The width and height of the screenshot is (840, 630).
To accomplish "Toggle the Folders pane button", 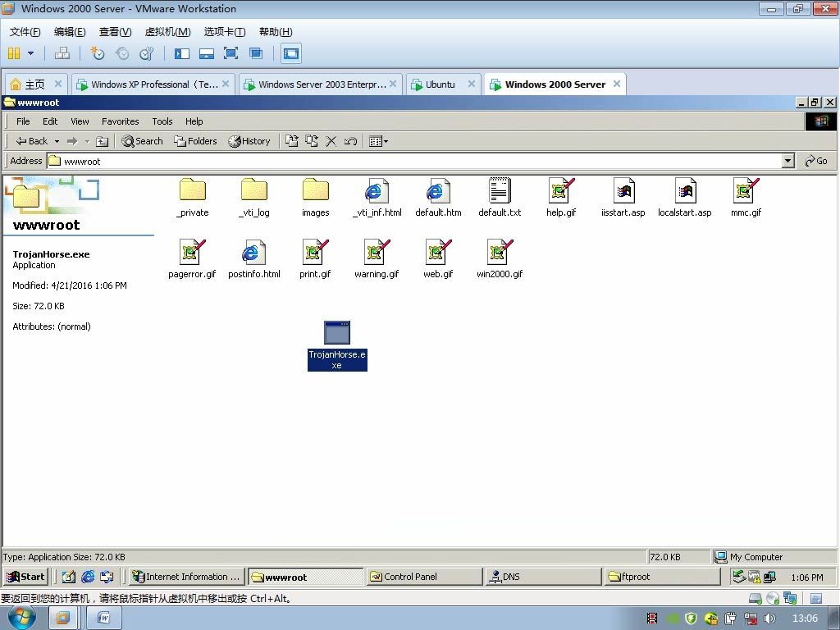I will [195, 141].
